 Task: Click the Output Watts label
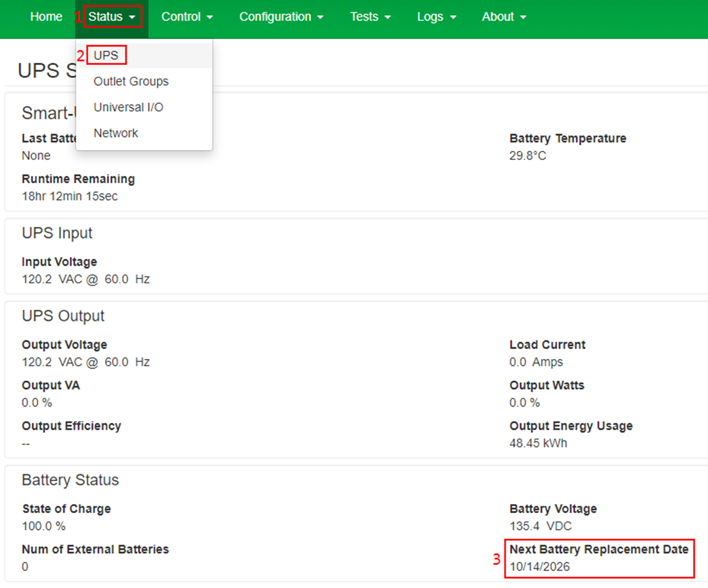point(547,385)
